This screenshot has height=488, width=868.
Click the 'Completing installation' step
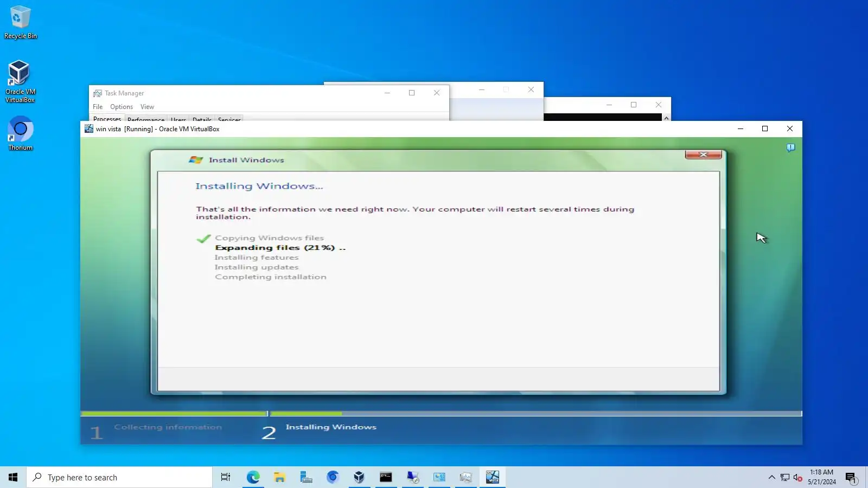pyautogui.click(x=271, y=277)
